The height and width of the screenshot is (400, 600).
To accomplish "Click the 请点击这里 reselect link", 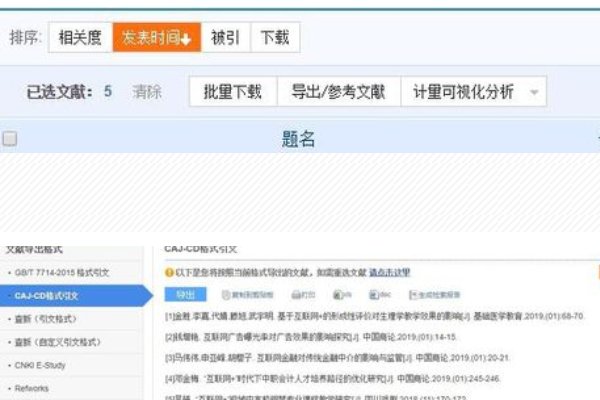I will pyautogui.click(x=390, y=273).
